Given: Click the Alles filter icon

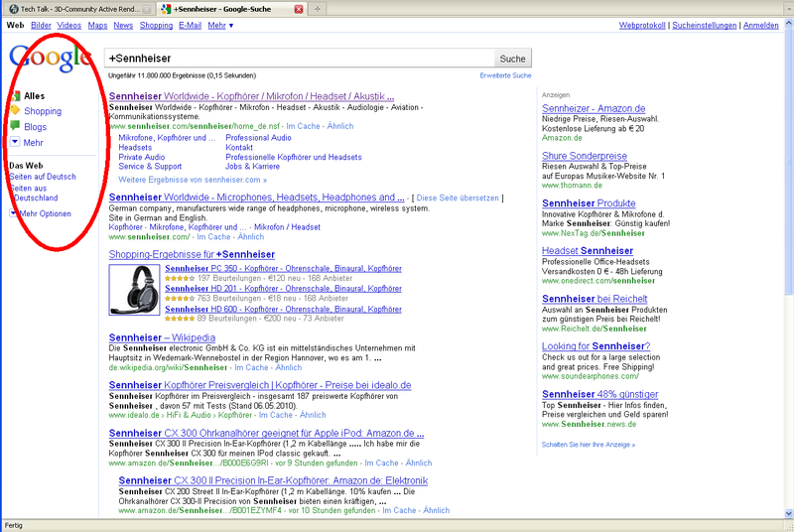Looking at the screenshot, I should (16, 95).
